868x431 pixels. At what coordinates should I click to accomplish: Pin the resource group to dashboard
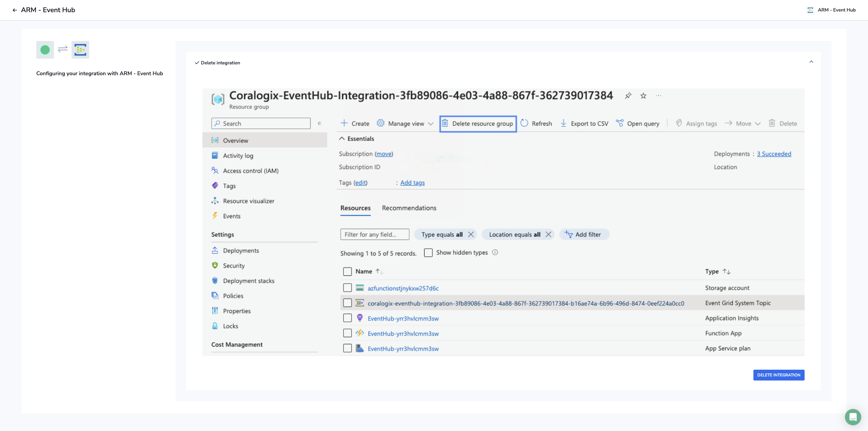pyautogui.click(x=628, y=96)
